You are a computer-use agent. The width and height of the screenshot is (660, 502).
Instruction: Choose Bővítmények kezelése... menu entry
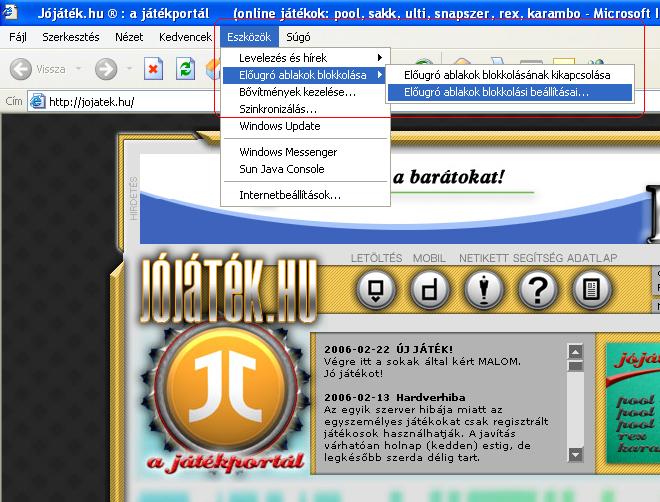point(305,92)
